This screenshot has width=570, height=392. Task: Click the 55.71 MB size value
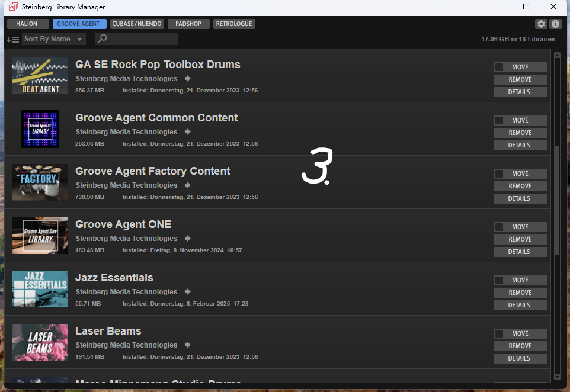pos(88,304)
